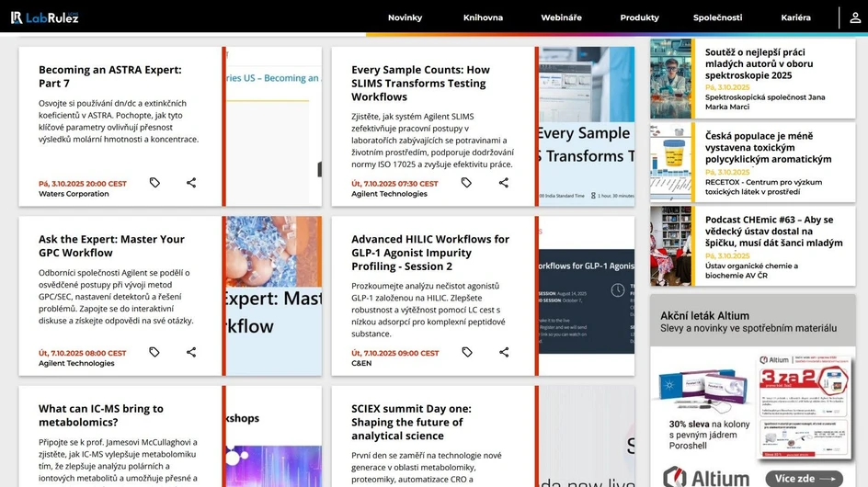Click the scientist thumbnail of Soutěž article
Screen dimensions: 868x487
[671, 78]
